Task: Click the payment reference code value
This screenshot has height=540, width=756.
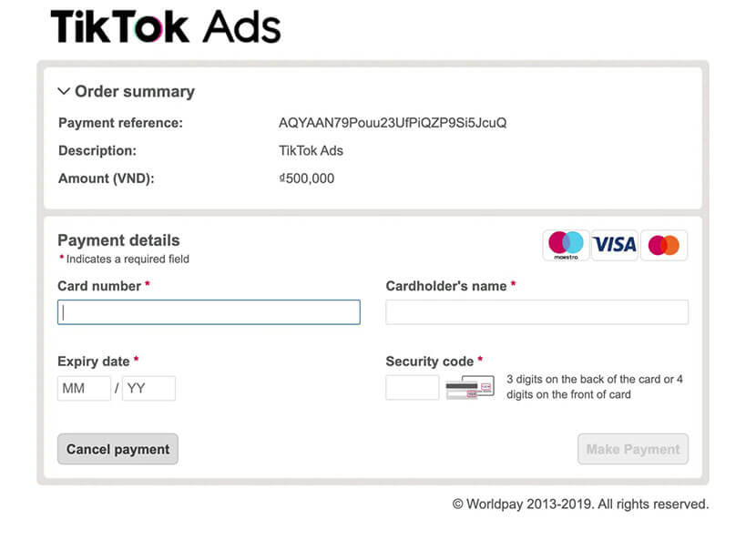Action: coord(392,122)
